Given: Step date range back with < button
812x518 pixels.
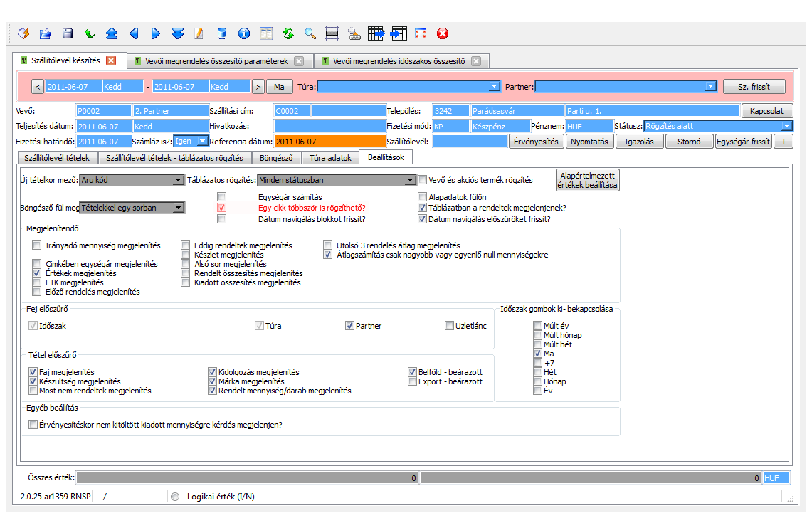Looking at the screenshot, I should (37, 87).
